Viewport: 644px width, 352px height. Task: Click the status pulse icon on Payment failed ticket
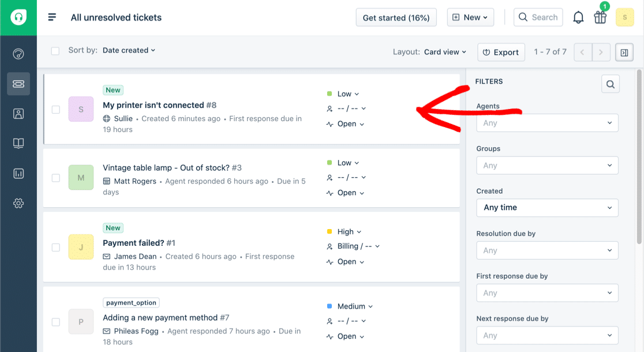[x=330, y=262]
